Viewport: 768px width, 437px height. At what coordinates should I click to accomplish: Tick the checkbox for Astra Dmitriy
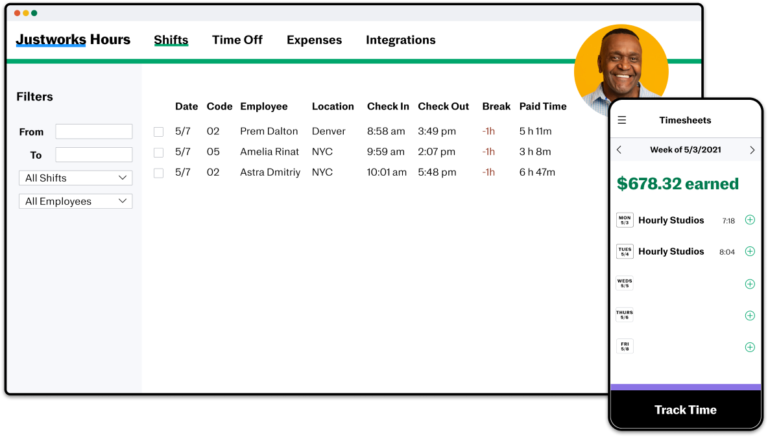[158, 173]
